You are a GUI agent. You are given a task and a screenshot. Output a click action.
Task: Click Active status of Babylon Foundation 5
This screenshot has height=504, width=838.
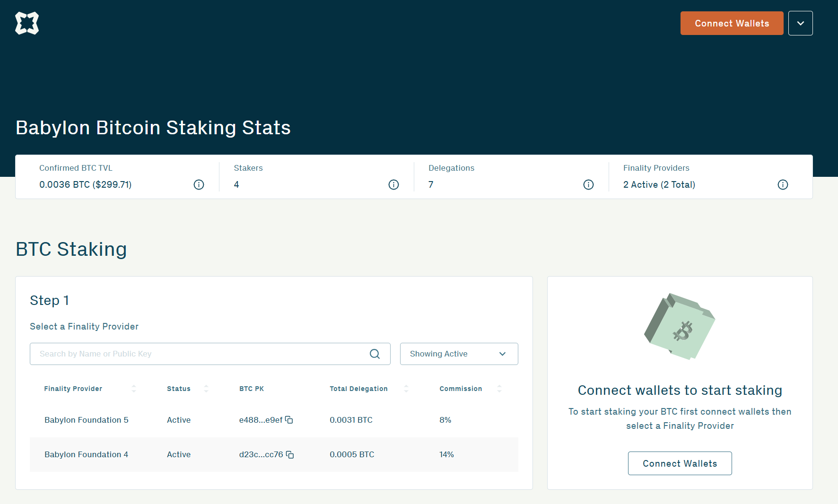(179, 420)
